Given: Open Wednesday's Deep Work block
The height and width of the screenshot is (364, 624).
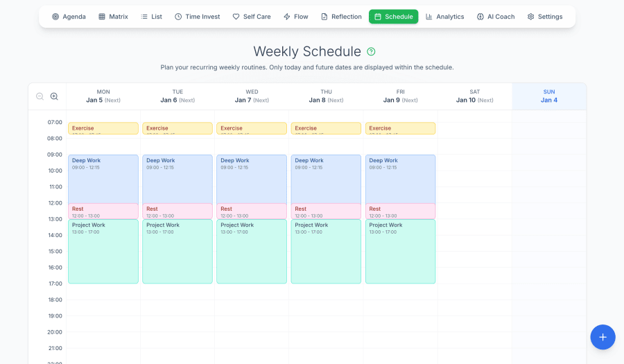Looking at the screenshot, I should point(252,179).
